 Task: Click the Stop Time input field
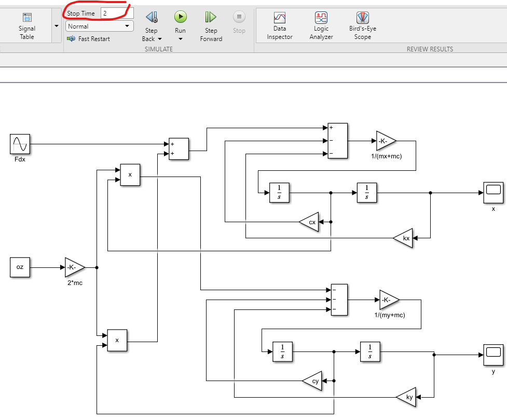117,13
